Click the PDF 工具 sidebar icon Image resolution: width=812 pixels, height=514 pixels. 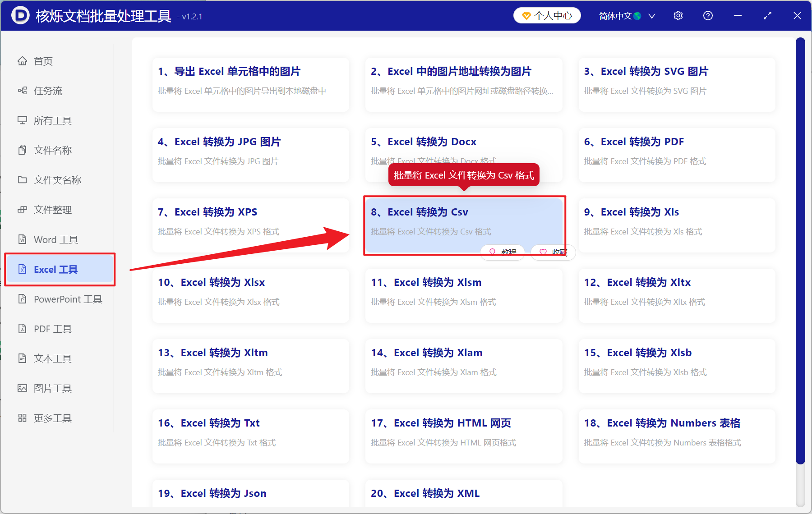[x=23, y=328]
